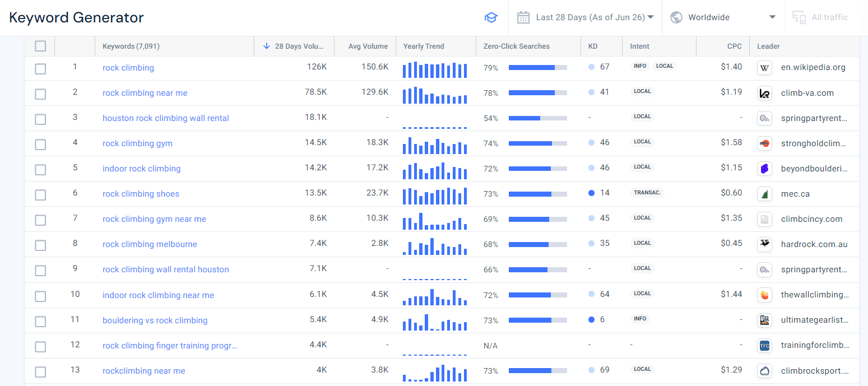Visit the hardrock.com.au leader link
Screen dimensions: 868x386
point(814,244)
